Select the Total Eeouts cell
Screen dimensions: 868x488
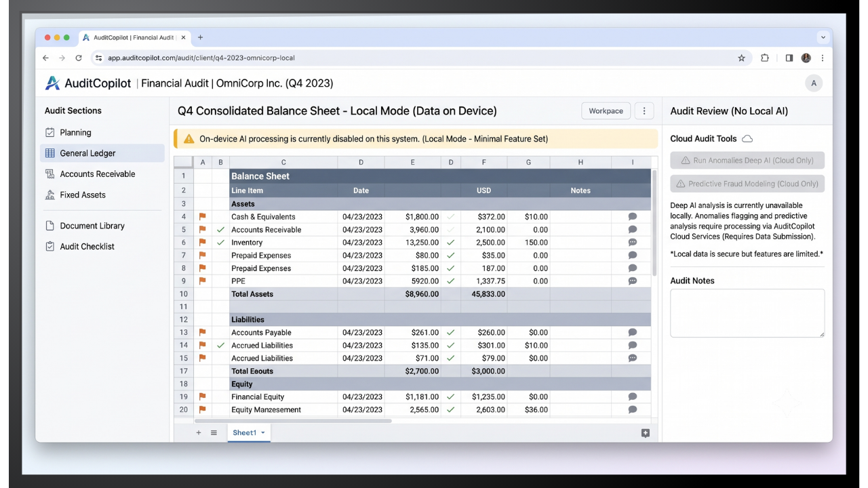283,371
